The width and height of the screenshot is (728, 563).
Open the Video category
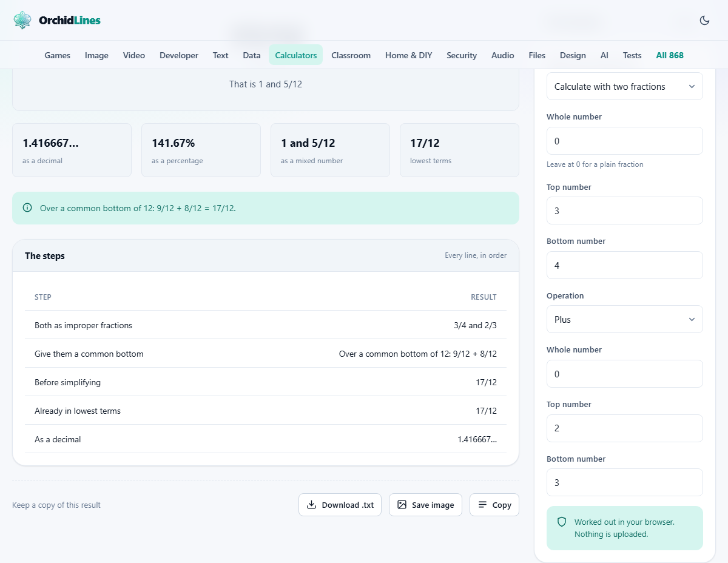(x=134, y=55)
